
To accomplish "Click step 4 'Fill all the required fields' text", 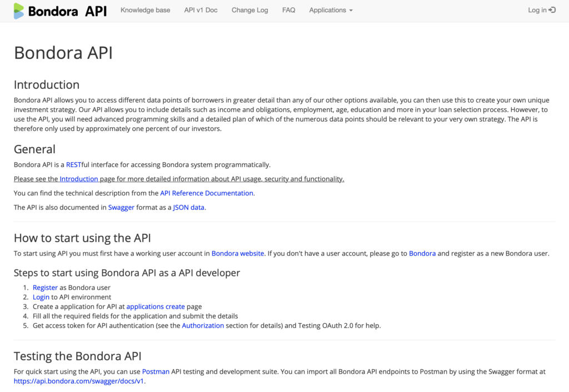I will (x=136, y=316).
